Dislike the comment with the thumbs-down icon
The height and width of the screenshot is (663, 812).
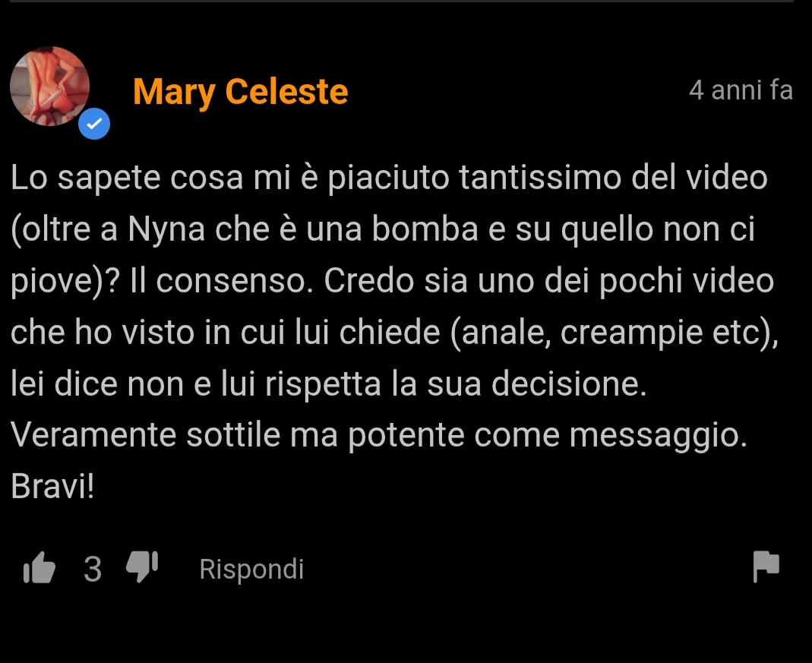tap(142, 567)
